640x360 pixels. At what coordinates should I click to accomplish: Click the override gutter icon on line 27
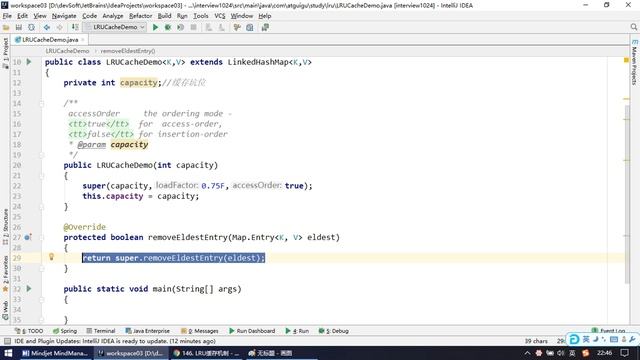pyautogui.click(x=28, y=237)
